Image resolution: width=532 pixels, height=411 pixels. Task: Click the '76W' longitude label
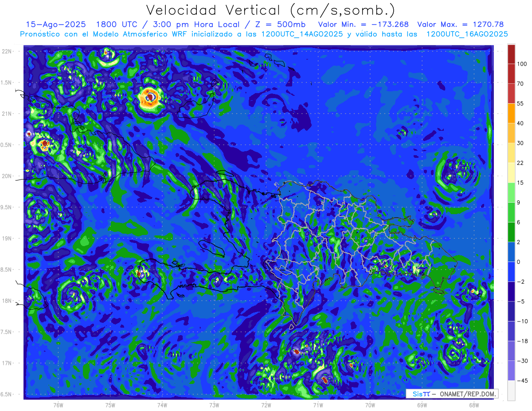click(58, 405)
